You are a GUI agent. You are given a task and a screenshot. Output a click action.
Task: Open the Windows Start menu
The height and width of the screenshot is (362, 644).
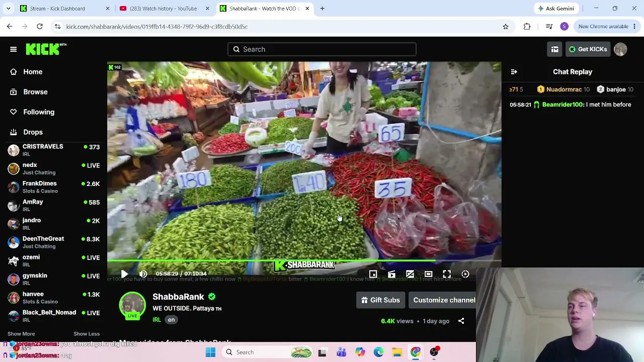tap(210, 352)
